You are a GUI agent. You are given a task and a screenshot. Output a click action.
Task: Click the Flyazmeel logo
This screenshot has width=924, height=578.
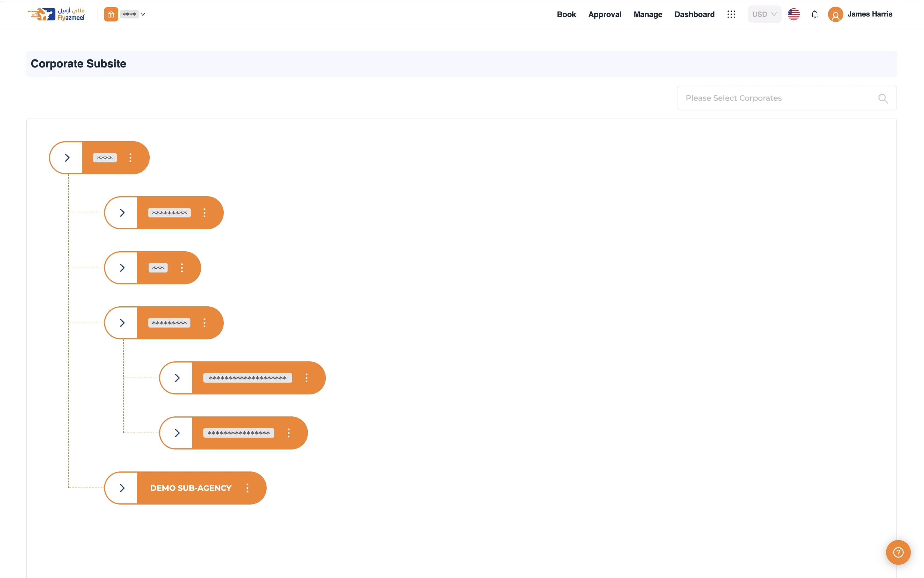click(x=57, y=14)
